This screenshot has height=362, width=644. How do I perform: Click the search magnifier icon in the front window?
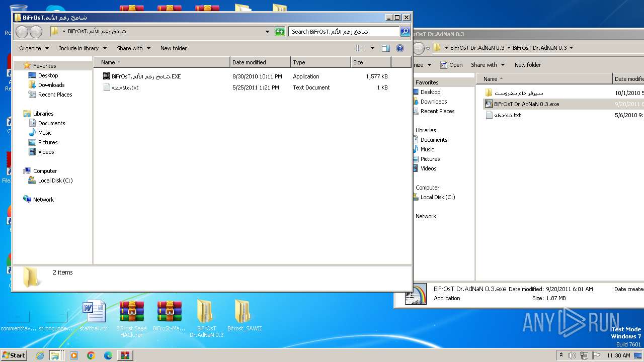[405, 32]
